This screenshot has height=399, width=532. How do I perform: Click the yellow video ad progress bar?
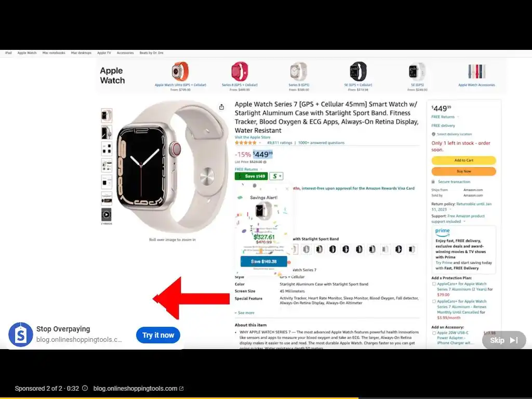point(179,398)
